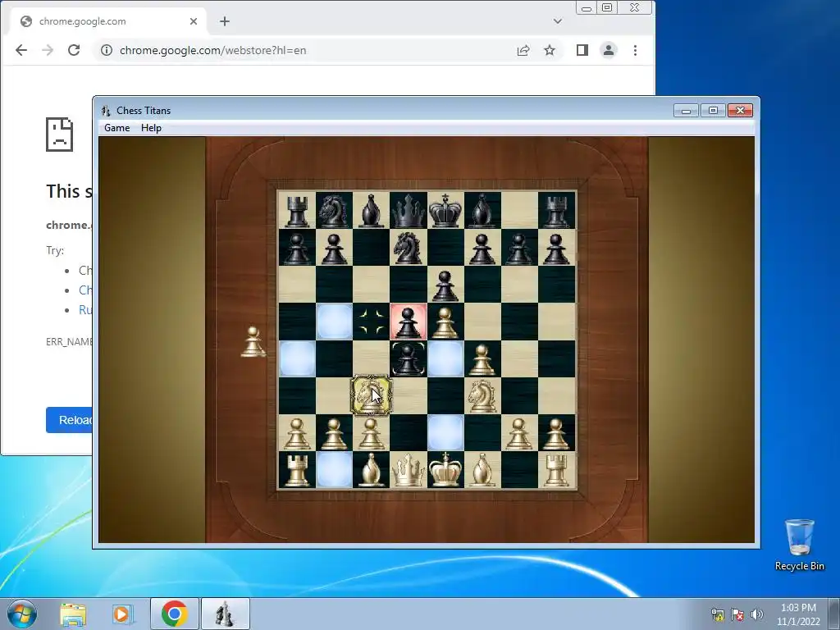Select the black knight on d7
The image size is (840, 630).
click(409, 248)
